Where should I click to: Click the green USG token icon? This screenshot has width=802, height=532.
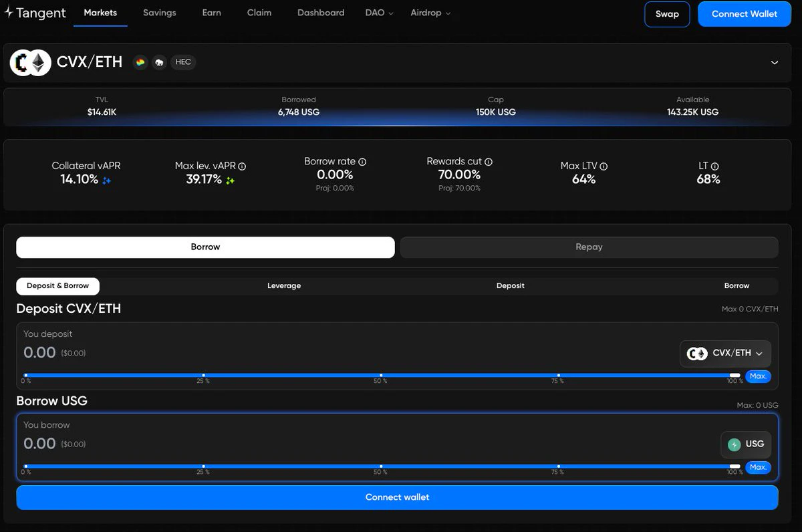[x=734, y=444]
